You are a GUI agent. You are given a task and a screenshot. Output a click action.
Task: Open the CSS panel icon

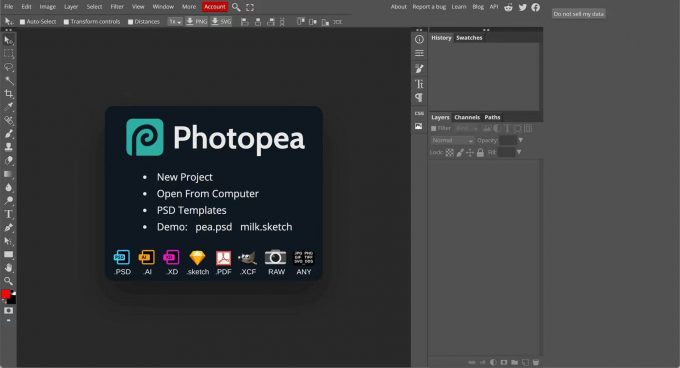419,114
